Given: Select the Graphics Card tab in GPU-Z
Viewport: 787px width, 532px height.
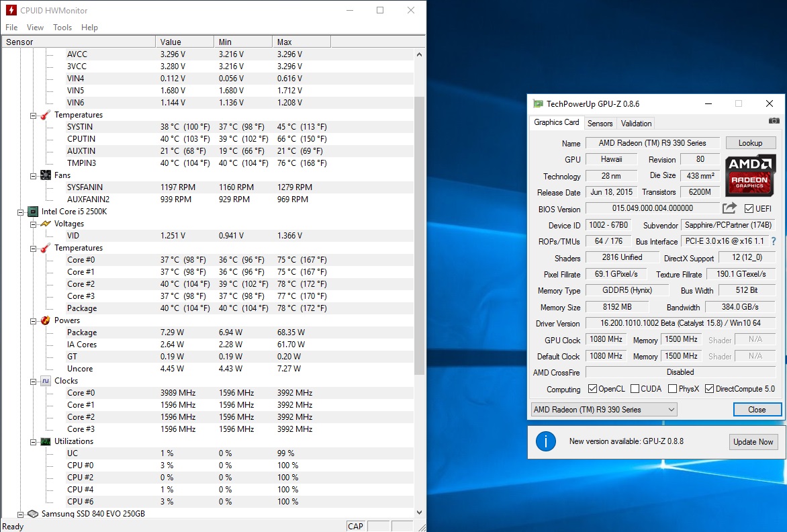Looking at the screenshot, I should [x=556, y=122].
